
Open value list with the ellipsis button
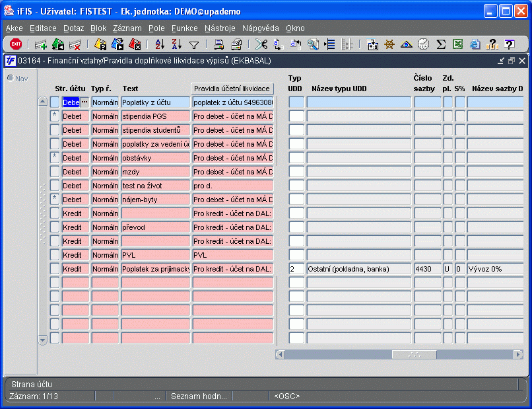84,102
